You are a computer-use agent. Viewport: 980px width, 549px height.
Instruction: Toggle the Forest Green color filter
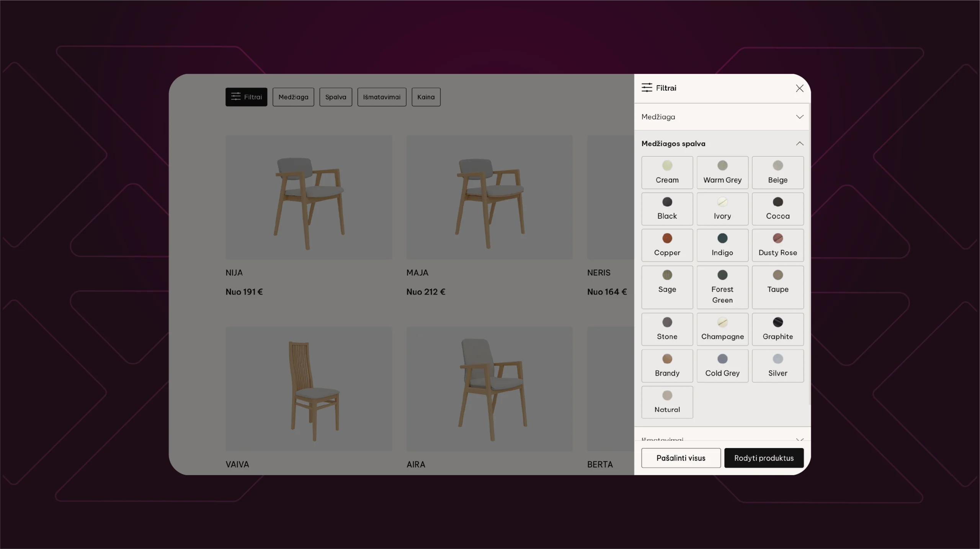722,287
